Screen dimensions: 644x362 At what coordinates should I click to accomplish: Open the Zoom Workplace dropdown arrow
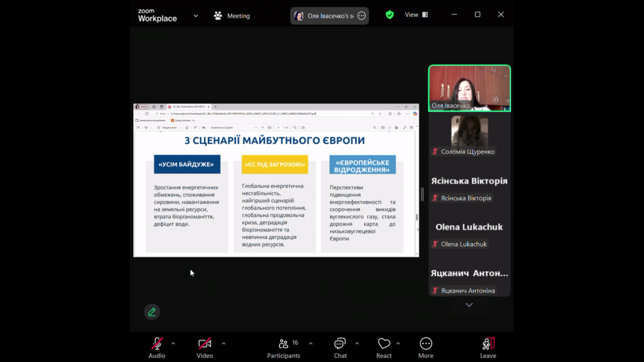coord(195,16)
